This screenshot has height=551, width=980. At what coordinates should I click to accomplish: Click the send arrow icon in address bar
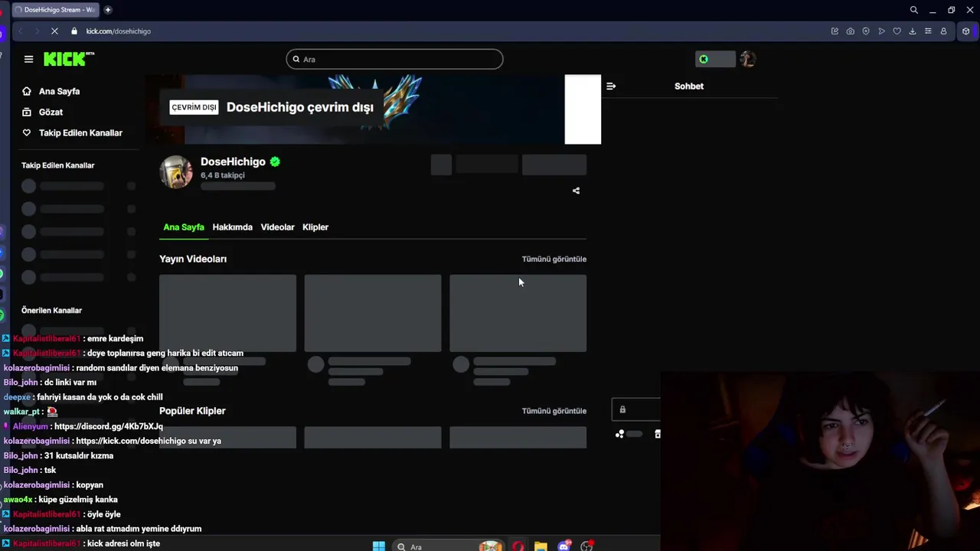(881, 31)
